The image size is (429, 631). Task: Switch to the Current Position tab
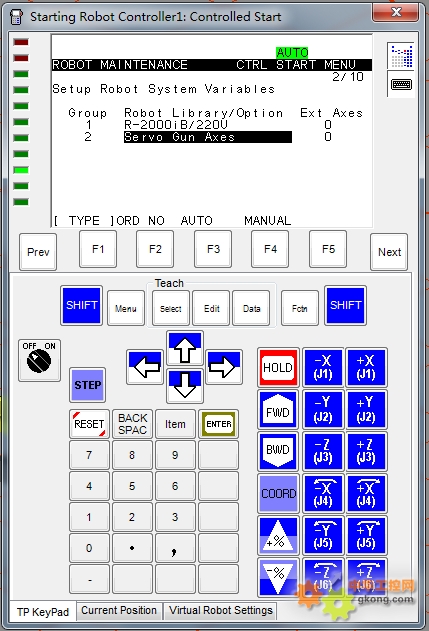click(119, 610)
